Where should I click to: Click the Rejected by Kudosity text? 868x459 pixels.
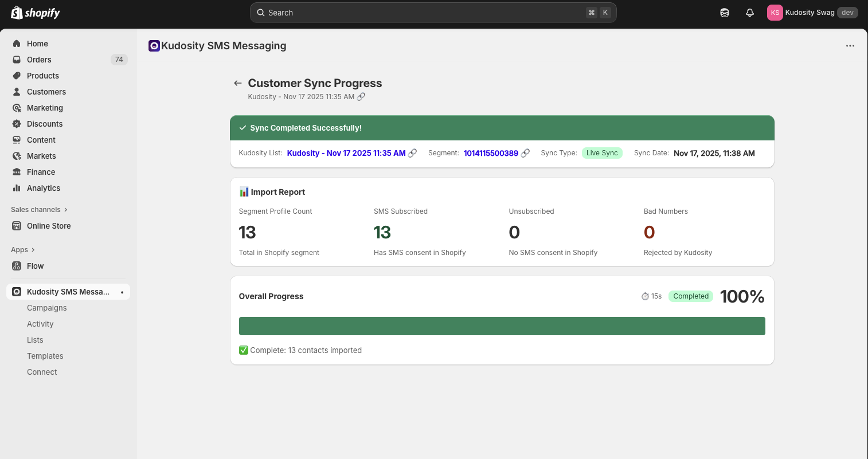click(x=678, y=253)
